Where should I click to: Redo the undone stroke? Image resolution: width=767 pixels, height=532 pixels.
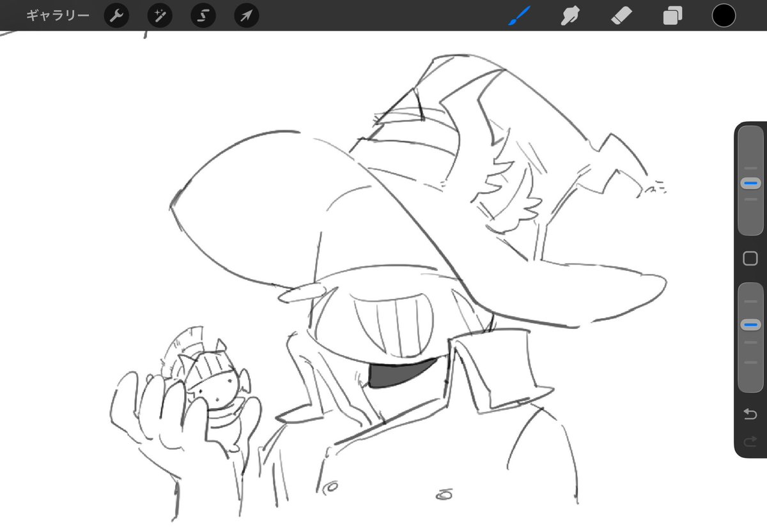pos(750,440)
